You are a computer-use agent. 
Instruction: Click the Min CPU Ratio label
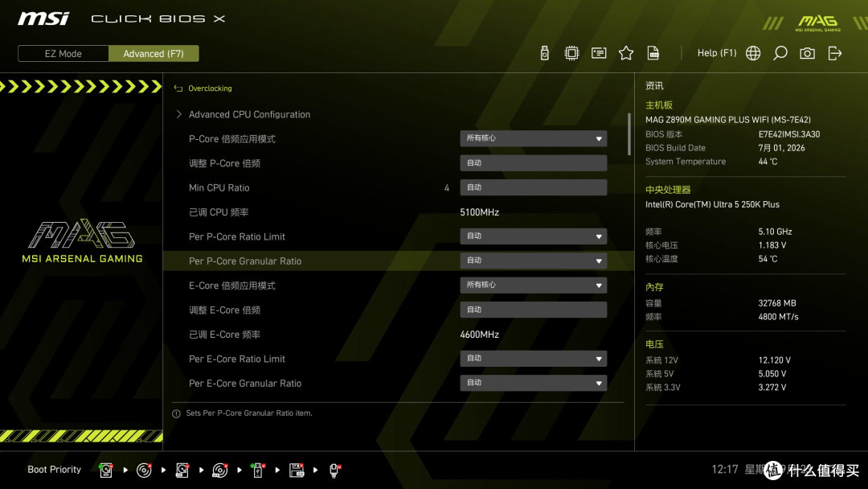[x=219, y=187]
